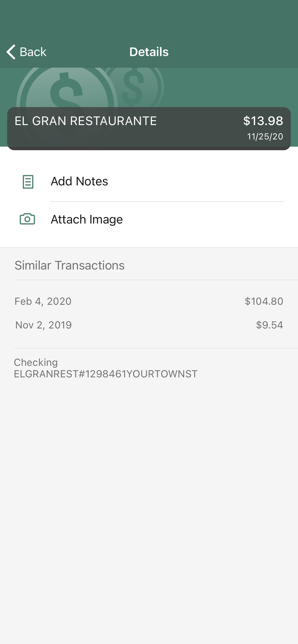This screenshot has width=298, height=644.
Task: Open Add Notes
Action: 149,182
